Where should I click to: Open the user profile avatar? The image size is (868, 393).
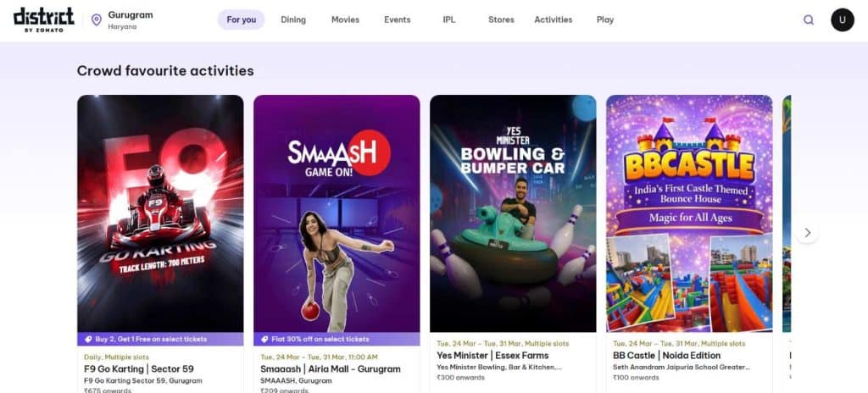842,19
